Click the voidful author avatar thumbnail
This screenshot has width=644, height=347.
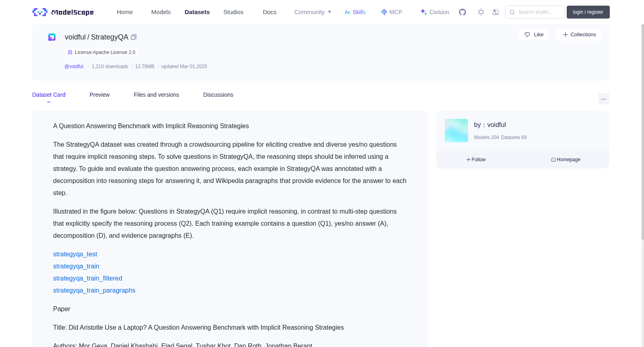pos(456,131)
